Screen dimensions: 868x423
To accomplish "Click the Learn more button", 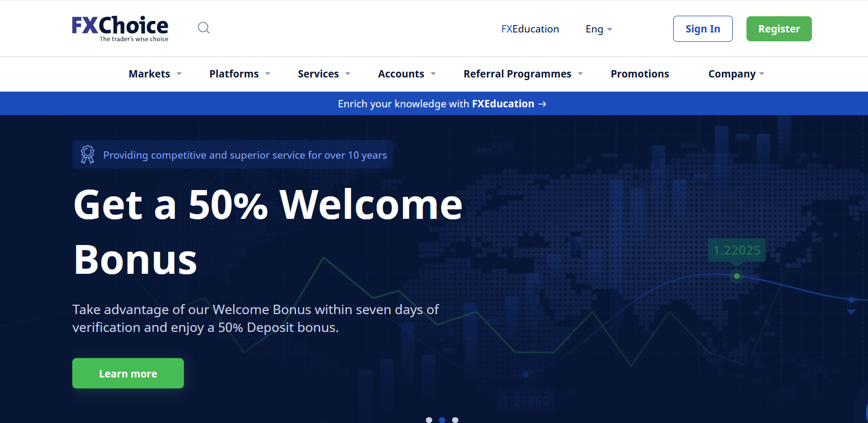I will pos(128,373).
